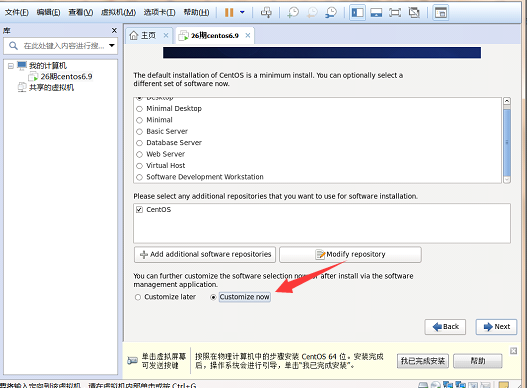Screen dimensions: 527x388
Task: Choose the Customize later radio button
Action: pyautogui.click(x=138, y=297)
